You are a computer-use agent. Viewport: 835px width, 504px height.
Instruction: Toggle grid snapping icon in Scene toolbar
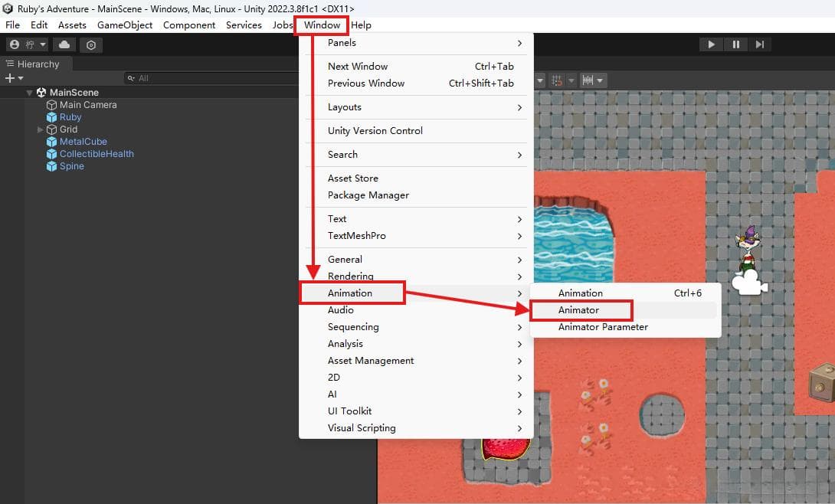(557, 80)
